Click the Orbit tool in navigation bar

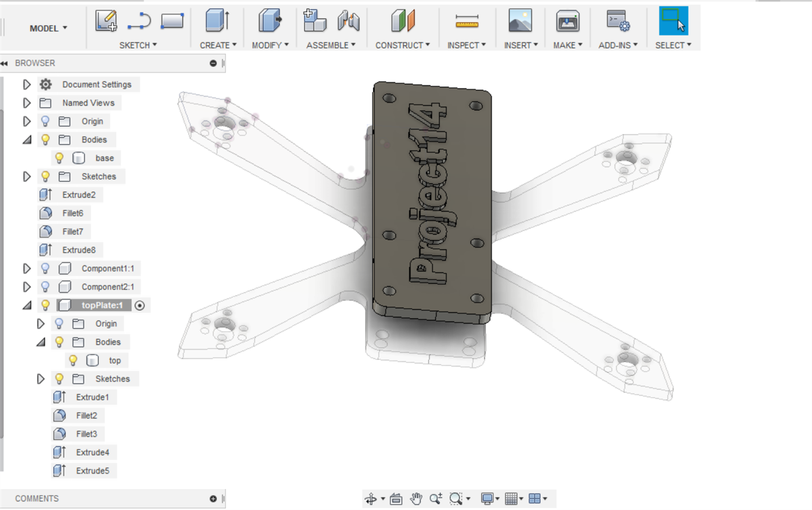click(371, 499)
